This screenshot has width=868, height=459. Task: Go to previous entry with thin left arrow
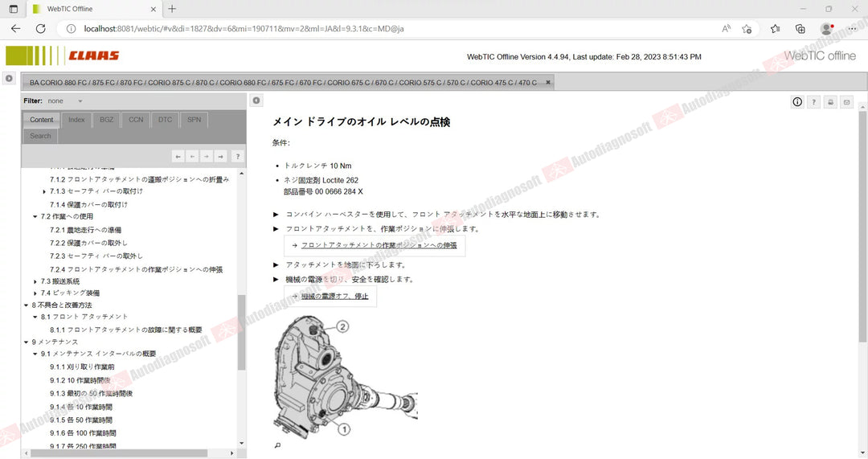[x=192, y=157]
